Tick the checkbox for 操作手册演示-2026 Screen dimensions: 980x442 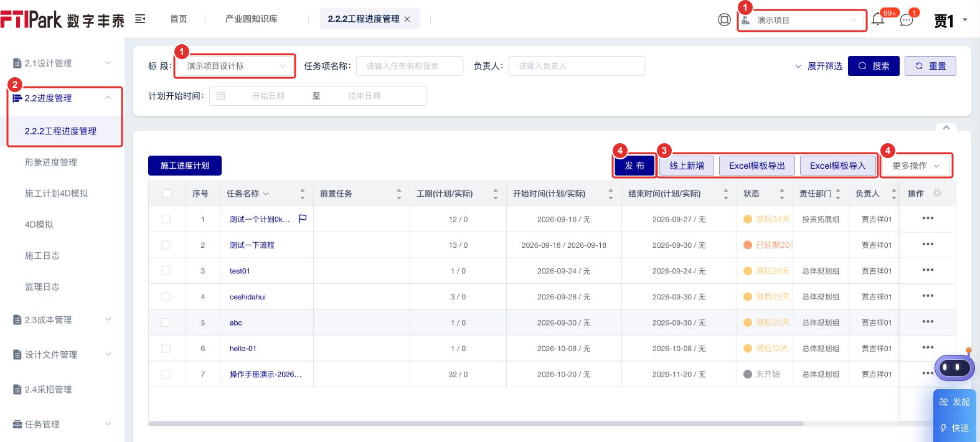click(166, 374)
